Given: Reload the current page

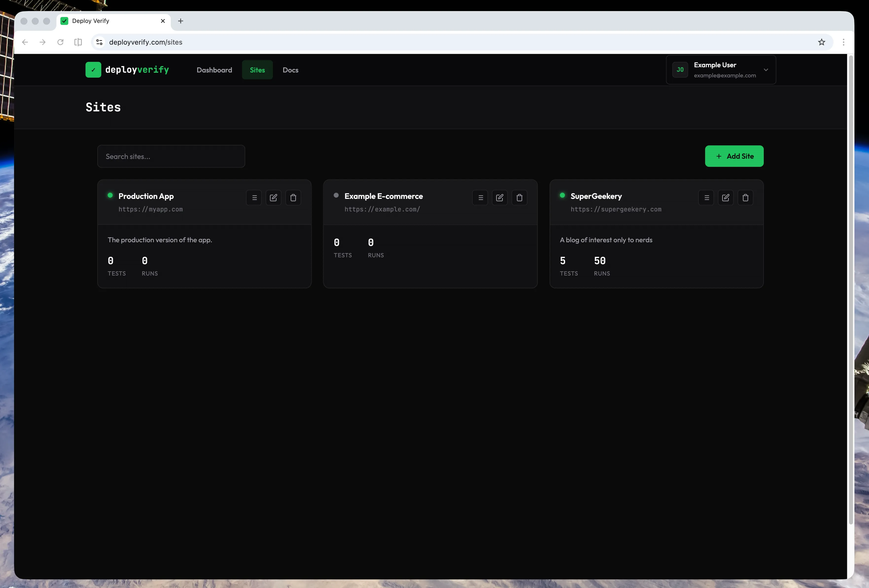Looking at the screenshot, I should pyautogui.click(x=60, y=42).
